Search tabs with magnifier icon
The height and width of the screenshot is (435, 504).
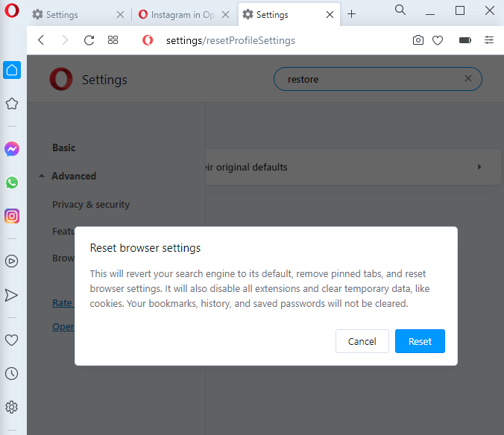coord(400,10)
